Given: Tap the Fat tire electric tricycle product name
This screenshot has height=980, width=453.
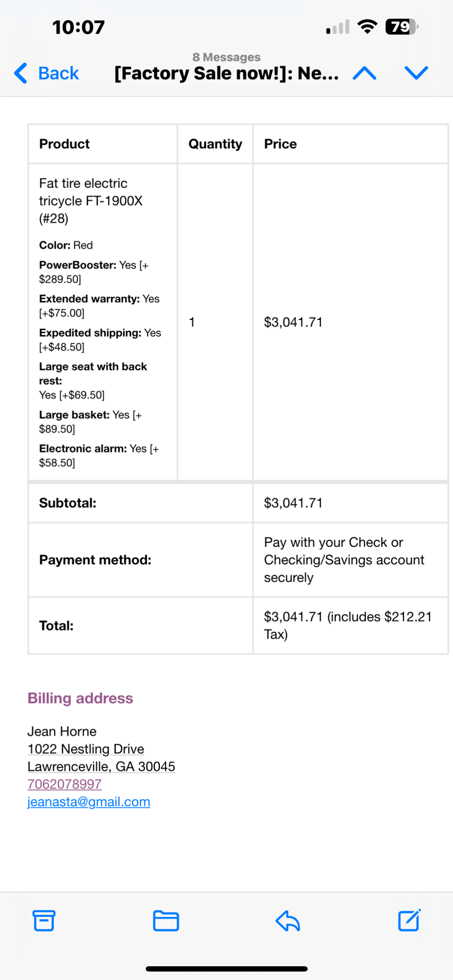Looking at the screenshot, I should [91, 200].
